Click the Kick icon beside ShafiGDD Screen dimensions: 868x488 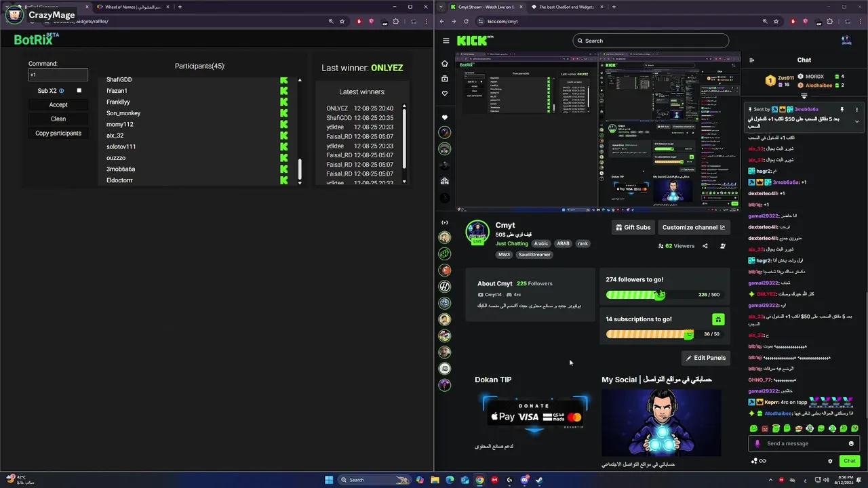tap(283, 80)
